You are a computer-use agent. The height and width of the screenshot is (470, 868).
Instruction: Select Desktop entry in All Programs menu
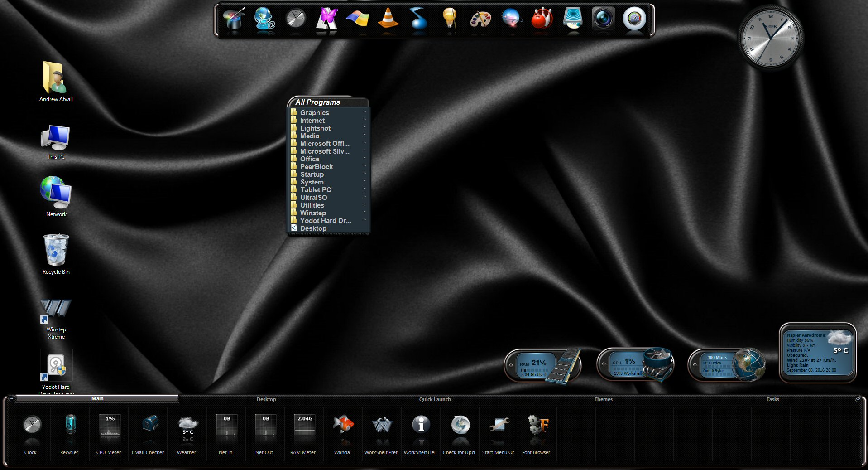coord(313,228)
